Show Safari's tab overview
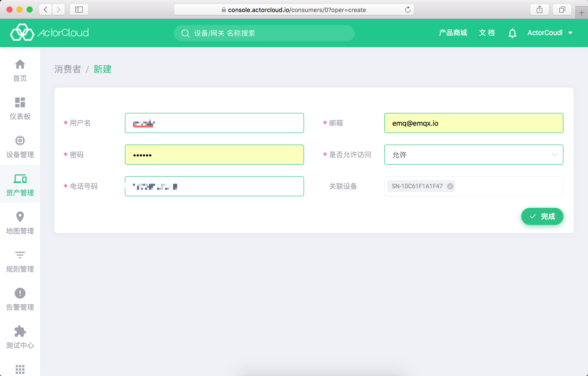 tap(562, 10)
